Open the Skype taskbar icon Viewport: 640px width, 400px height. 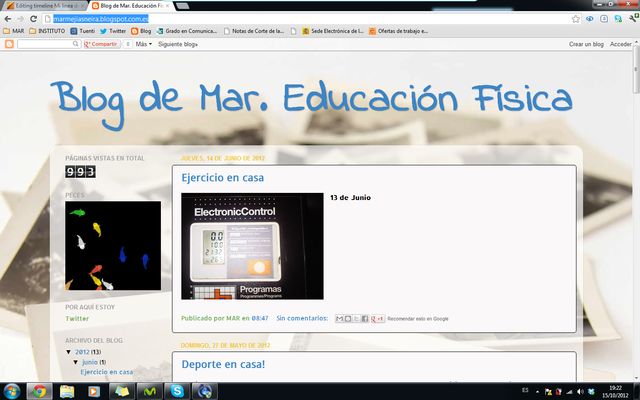(x=177, y=392)
